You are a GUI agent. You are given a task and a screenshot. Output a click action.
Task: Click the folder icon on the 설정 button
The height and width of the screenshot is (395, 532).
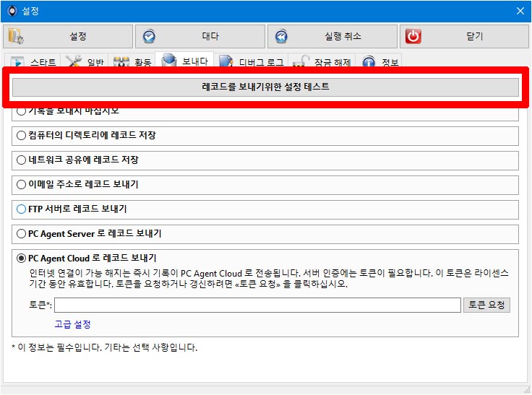click(x=16, y=36)
